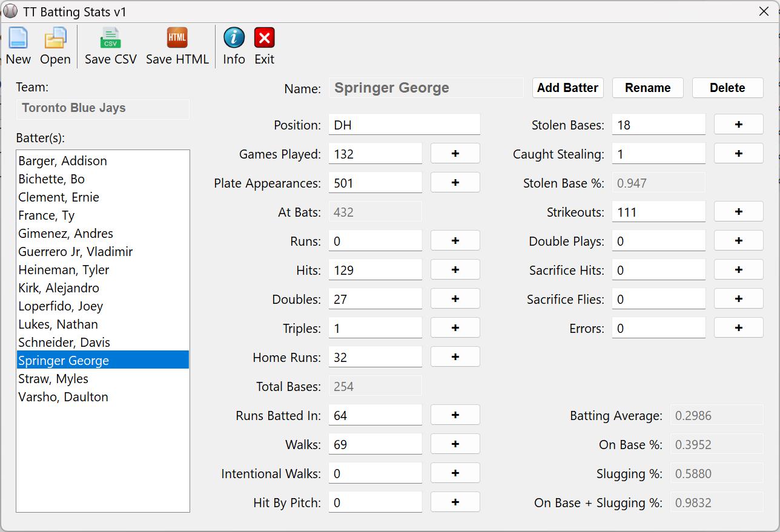Focus the Runs Batted In field
This screenshot has width=780, height=532.
[x=375, y=415]
